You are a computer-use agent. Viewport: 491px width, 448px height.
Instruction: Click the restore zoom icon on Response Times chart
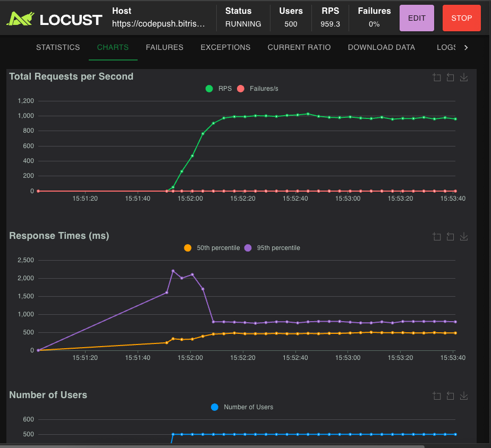click(450, 236)
